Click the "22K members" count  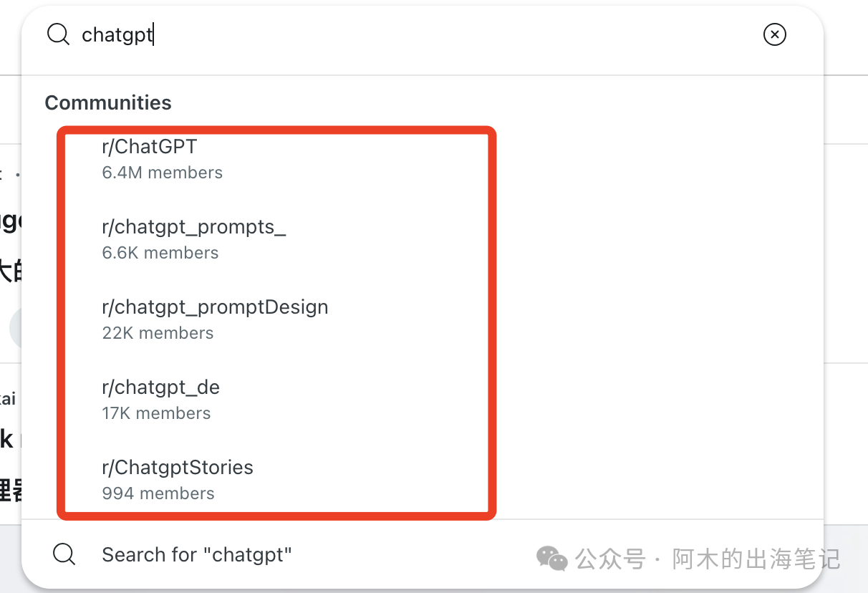click(158, 333)
